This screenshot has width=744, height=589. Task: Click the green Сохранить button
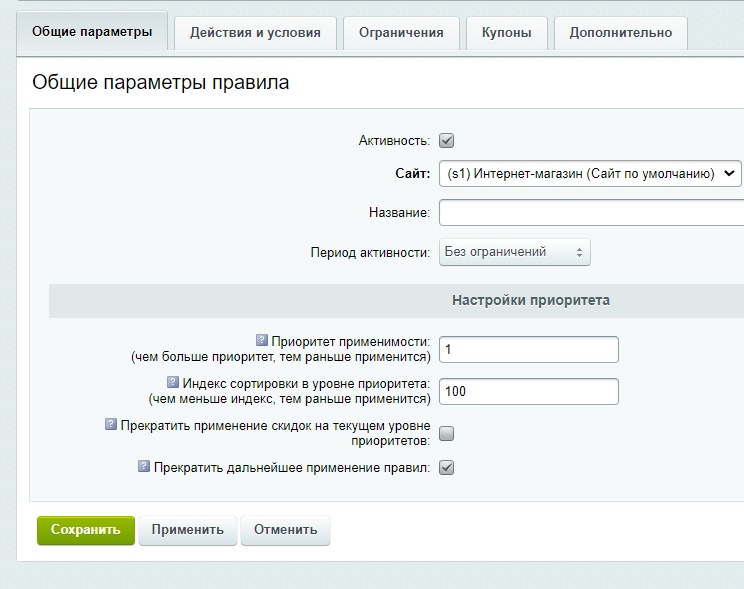[86, 530]
